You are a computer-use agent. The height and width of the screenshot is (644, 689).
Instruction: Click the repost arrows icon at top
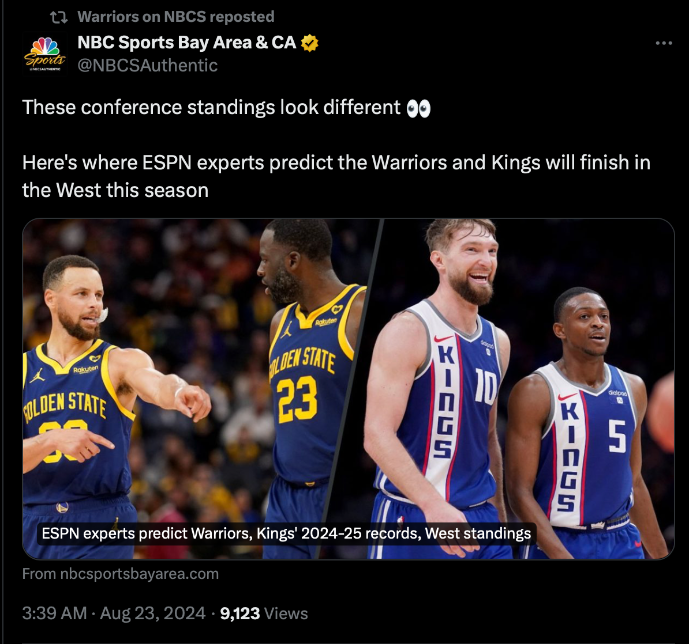[x=59, y=17]
